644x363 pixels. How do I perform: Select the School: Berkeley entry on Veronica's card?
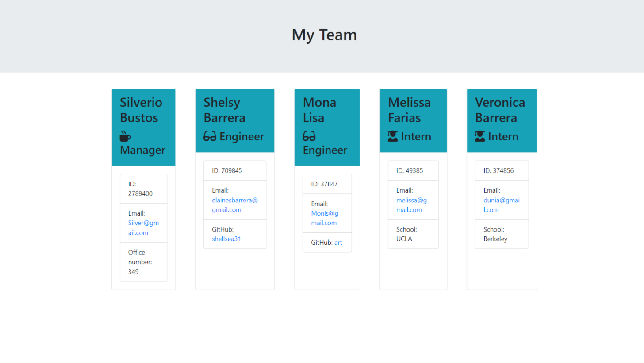[x=502, y=234]
